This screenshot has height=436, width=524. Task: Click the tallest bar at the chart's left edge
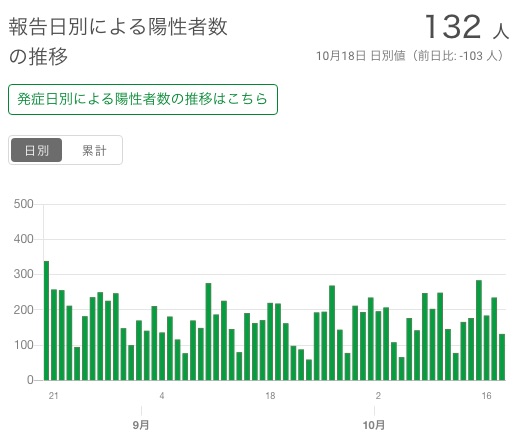coord(46,320)
